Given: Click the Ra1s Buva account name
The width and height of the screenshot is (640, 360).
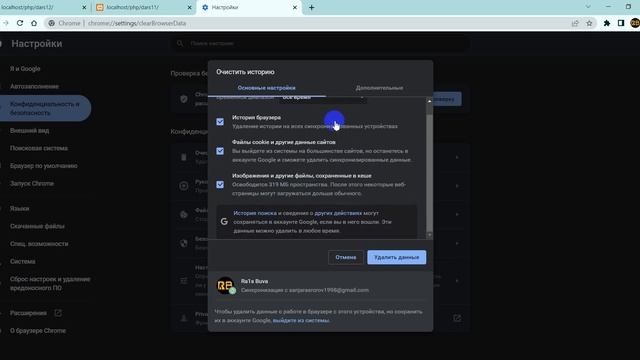Looking at the screenshot, I should (254, 281).
